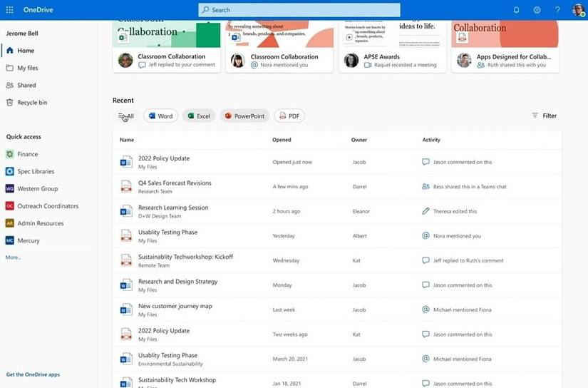588x388 pixels.
Task: Click Word icon of New customer journey map
Action: pyautogui.click(x=126, y=310)
